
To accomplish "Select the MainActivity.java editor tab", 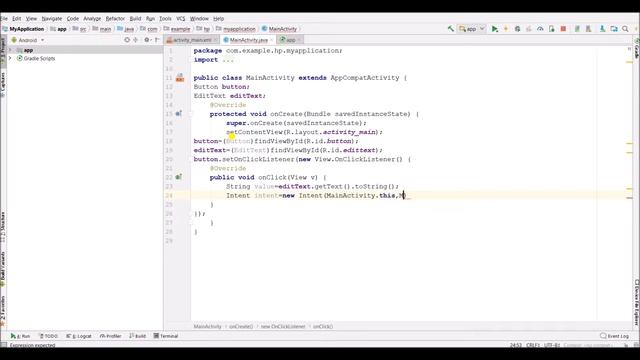I will 247,40.
